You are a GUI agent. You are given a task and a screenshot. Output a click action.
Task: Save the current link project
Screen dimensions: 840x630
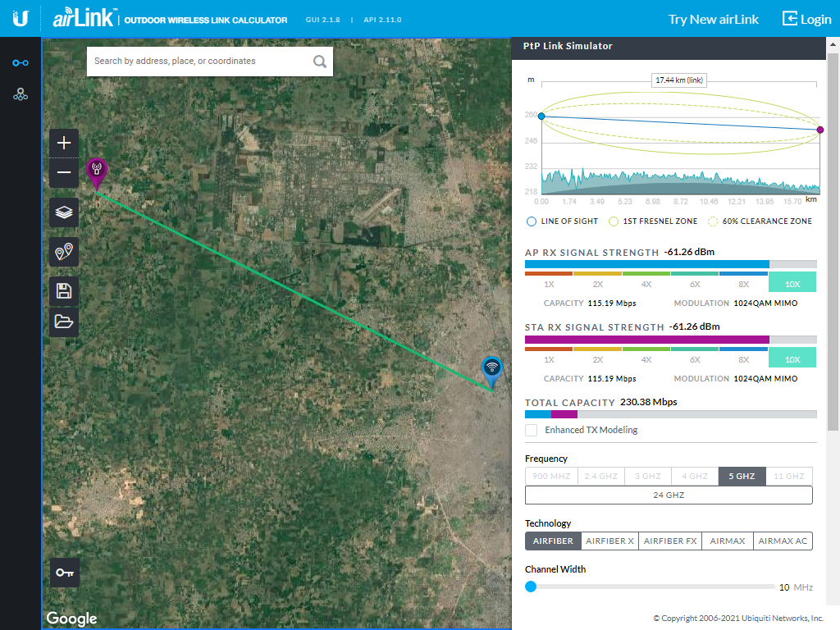(64, 291)
